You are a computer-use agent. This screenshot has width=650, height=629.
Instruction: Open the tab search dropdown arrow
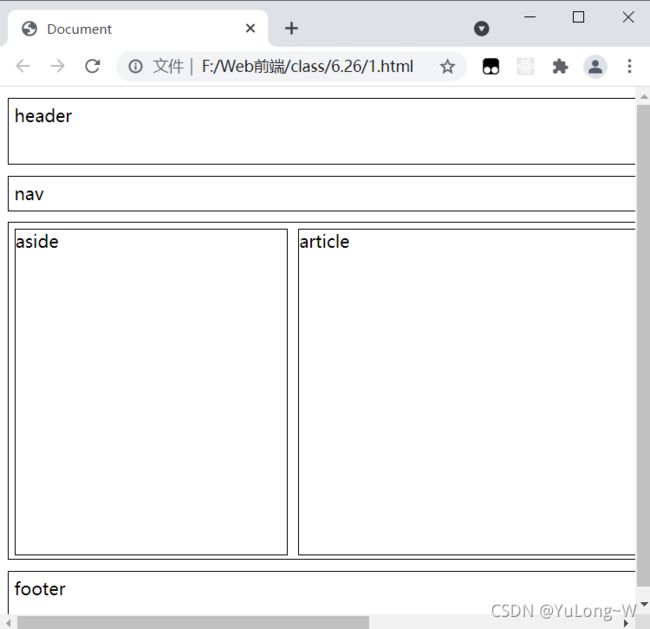click(481, 29)
